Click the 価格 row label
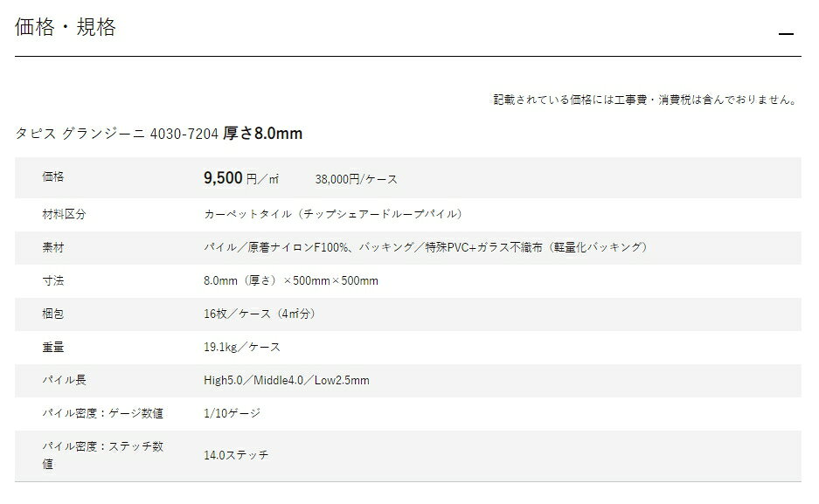 point(52,176)
